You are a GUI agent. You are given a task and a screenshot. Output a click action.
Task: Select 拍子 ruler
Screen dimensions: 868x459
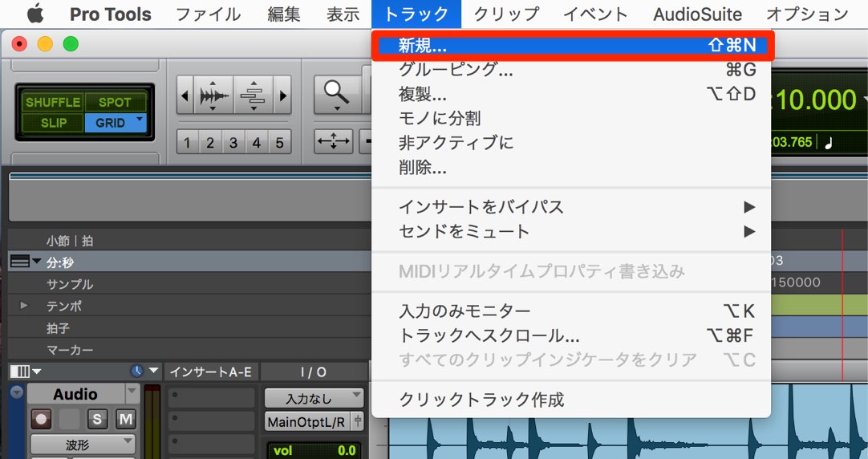tap(58, 327)
